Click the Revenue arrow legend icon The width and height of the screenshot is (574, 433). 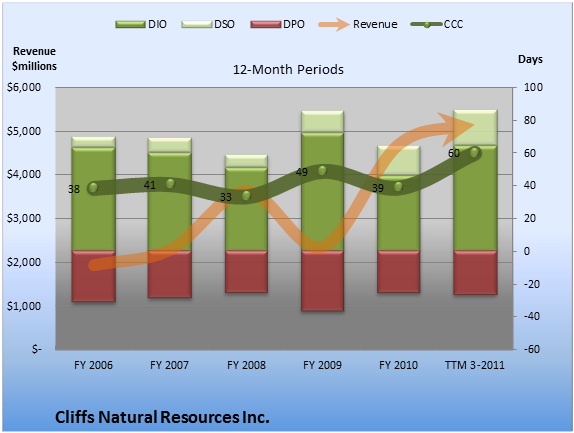[x=334, y=24]
